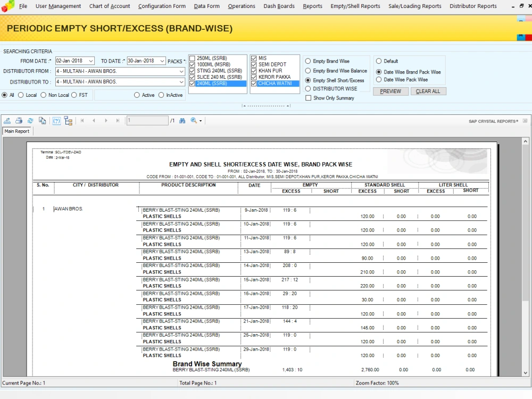Expand DISTRIBUTOR TO combo box
The width and height of the screenshot is (532, 399).
tap(181, 82)
